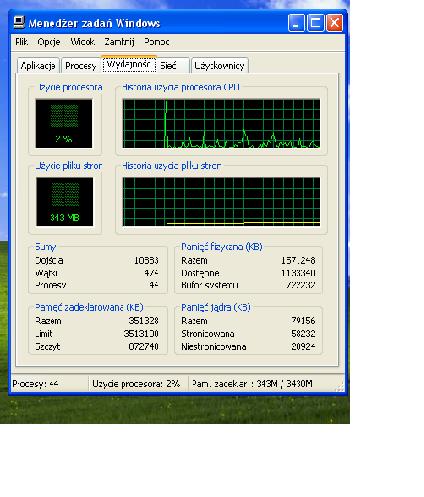Click the page file usage history graph
Screen dimensions: 424x497
click(x=221, y=202)
